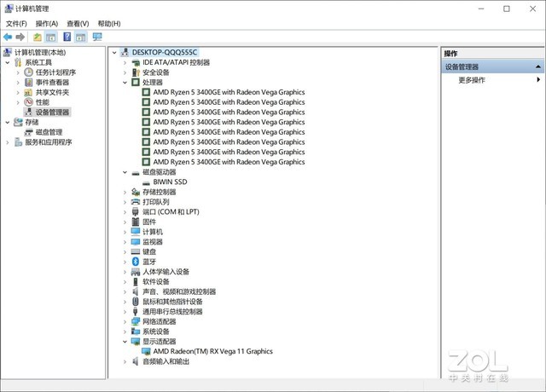
Task: Expand the 存储控制器 category
Action: point(125,192)
